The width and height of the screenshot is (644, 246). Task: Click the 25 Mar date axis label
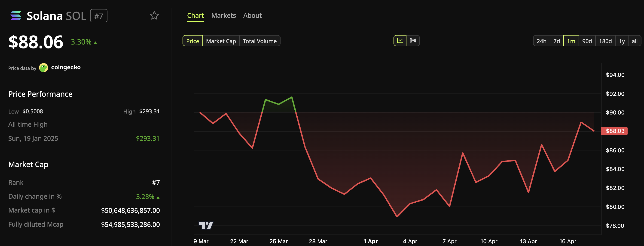(x=278, y=241)
